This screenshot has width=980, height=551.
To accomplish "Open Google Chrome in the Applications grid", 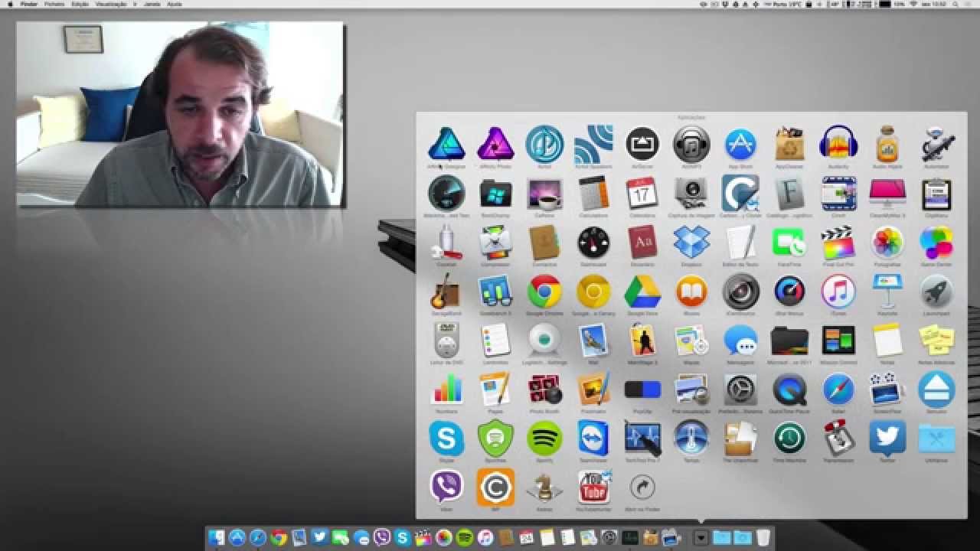I will click(544, 292).
